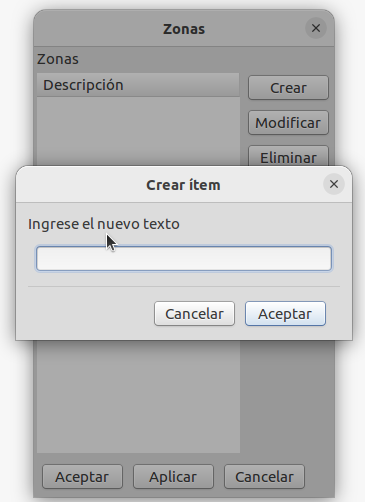Click the Zonas label above the list
The height and width of the screenshot is (502, 365).
coord(58,59)
